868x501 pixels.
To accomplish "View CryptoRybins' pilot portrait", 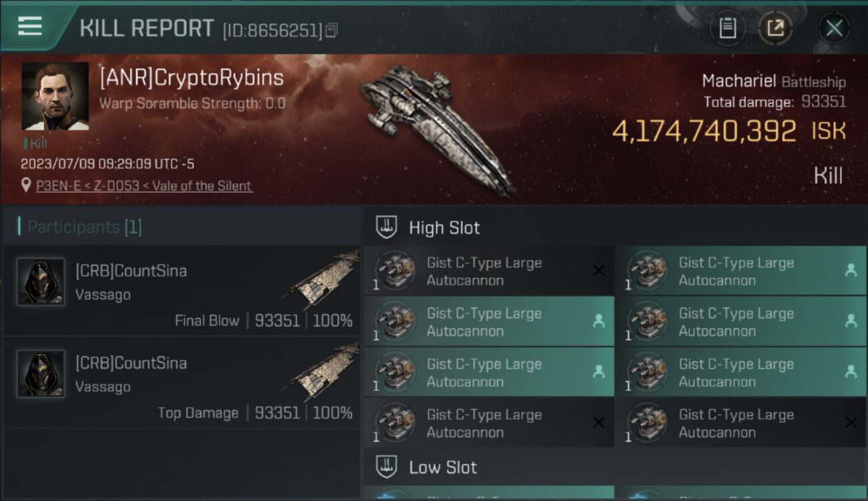I will tap(55, 96).
